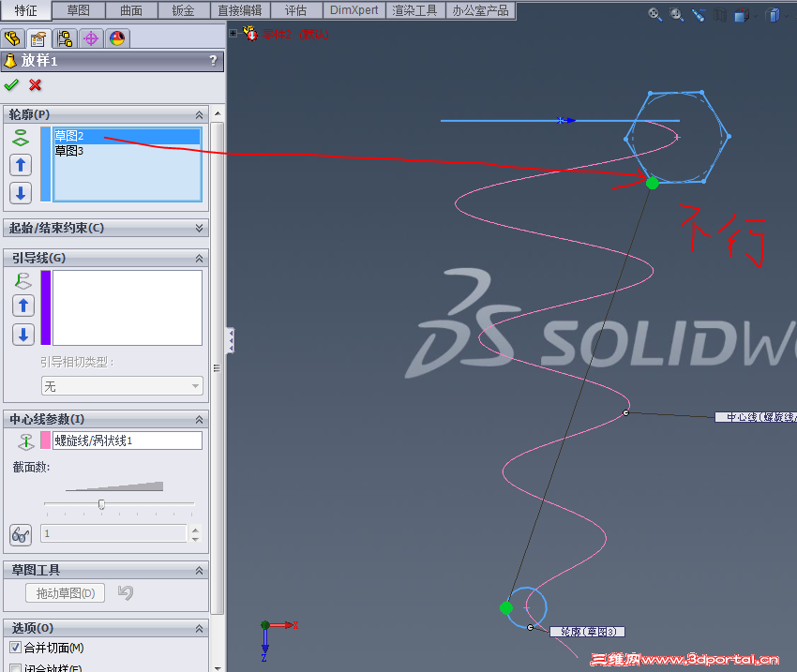The width and height of the screenshot is (797, 672).
Task: Cancel the loft with red X
Action: [x=35, y=85]
